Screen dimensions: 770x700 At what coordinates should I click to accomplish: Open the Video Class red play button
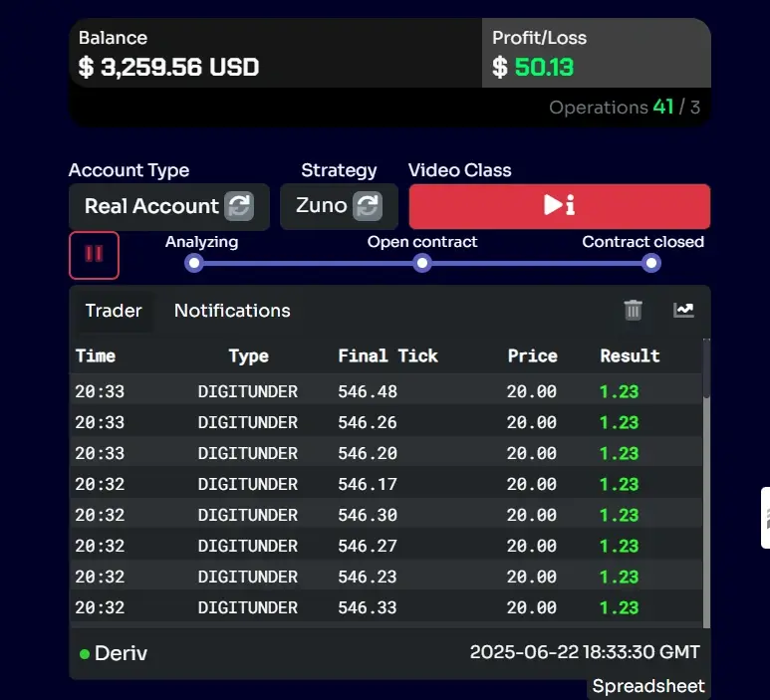pos(560,206)
